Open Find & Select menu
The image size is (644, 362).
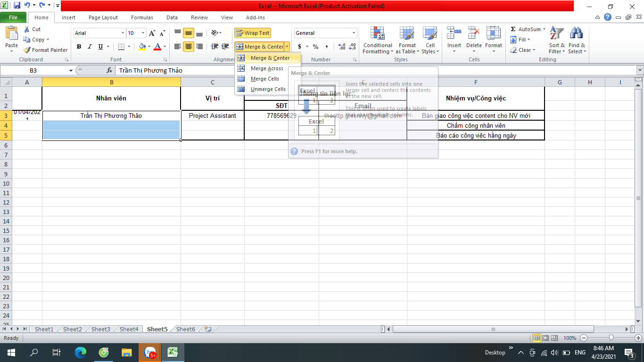point(577,41)
